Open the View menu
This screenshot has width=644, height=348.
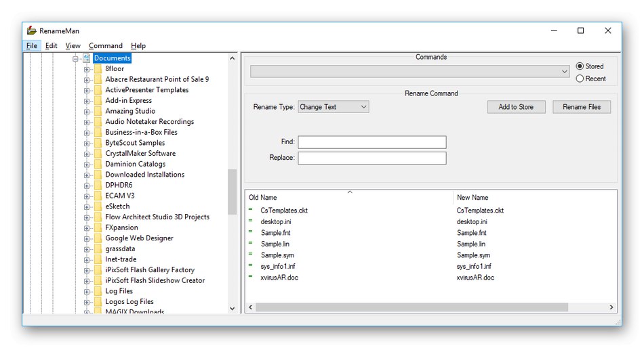click(73, 45)
